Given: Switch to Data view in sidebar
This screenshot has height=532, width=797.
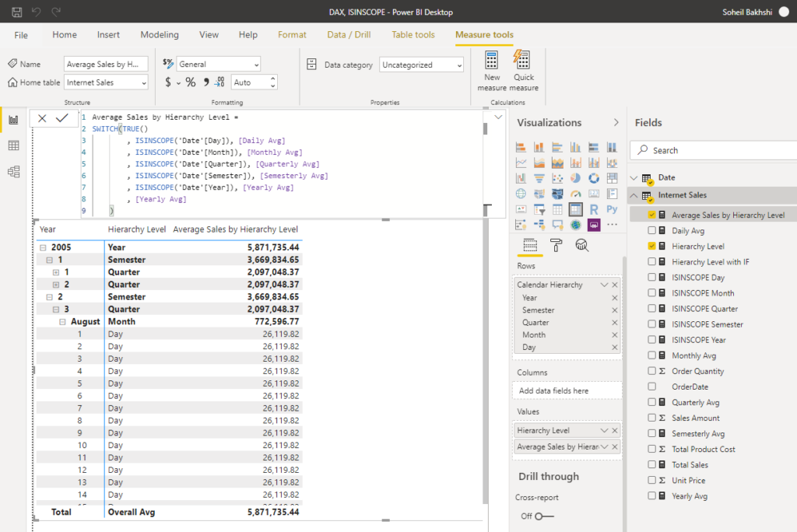Looking at the screenshot, I should coord(14,145).
